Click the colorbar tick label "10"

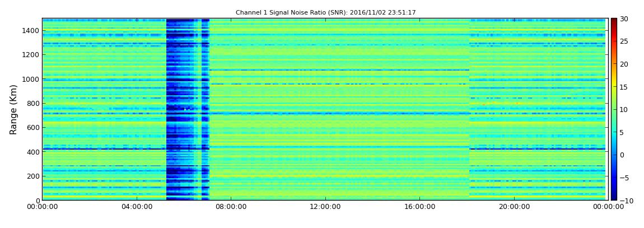pyautogui.click(x=624, y=110)
